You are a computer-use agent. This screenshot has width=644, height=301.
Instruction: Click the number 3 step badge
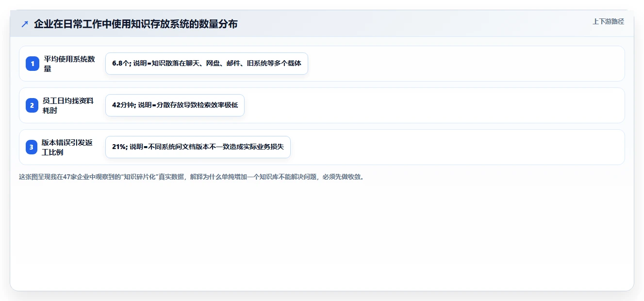tap(33, 147)
